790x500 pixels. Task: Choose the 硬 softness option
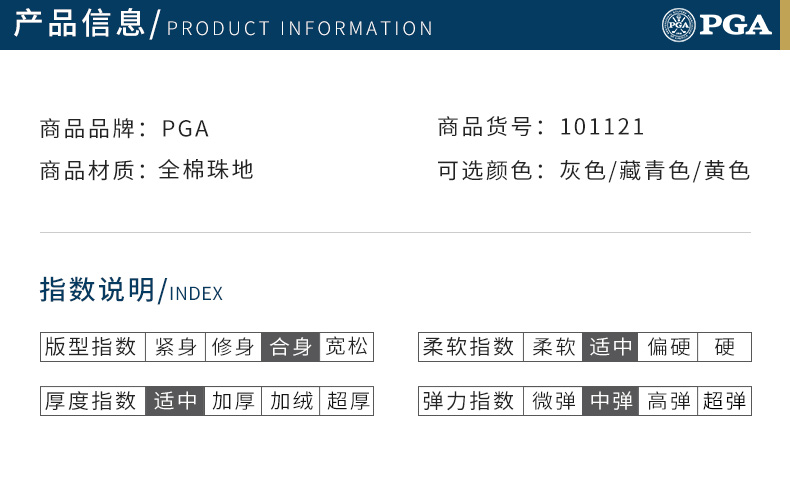click(725, 347)
